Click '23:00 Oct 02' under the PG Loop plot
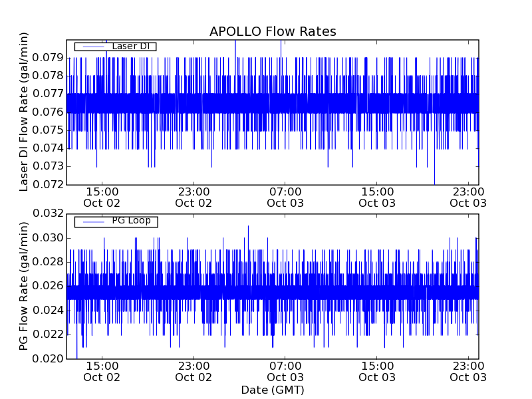The image size is (532, 399). 194,372
